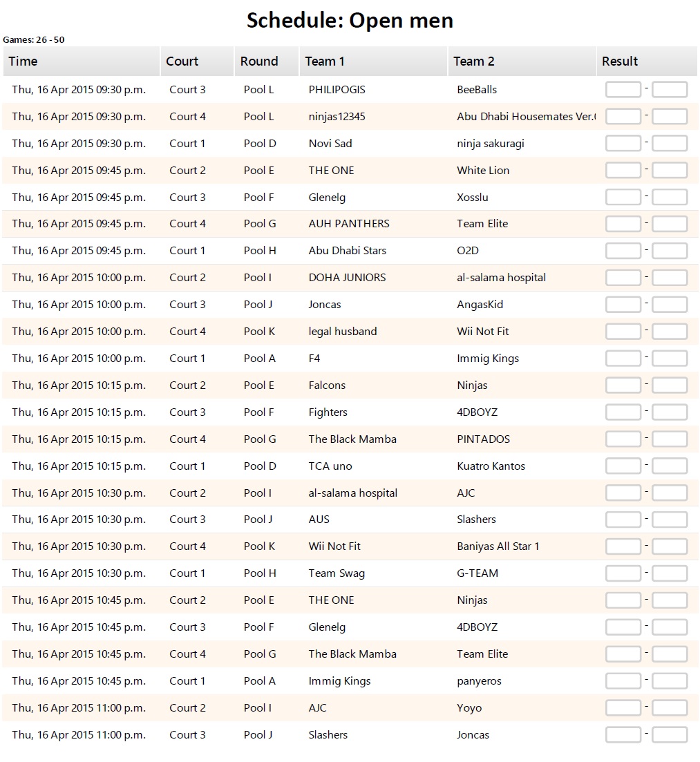Image resolution: width=700 pixels, height=762 pixels.
Task: Click the Team 1 column header
Action: coord(325,61)
